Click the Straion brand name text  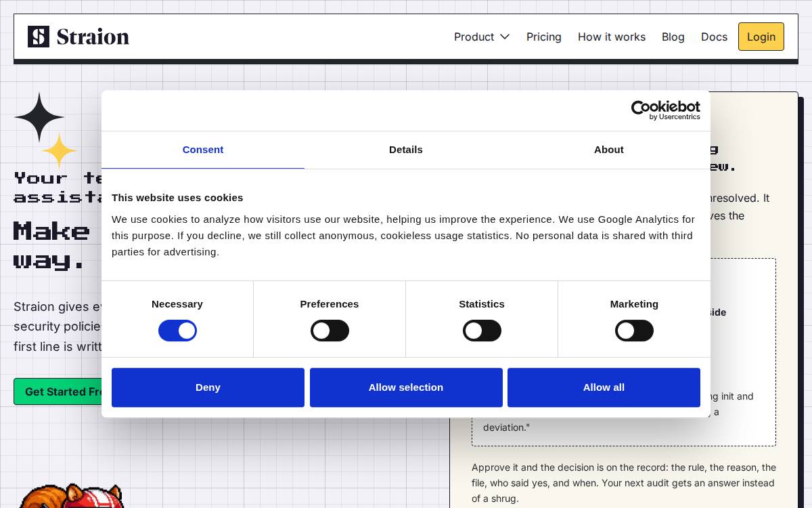click(93, 37)
